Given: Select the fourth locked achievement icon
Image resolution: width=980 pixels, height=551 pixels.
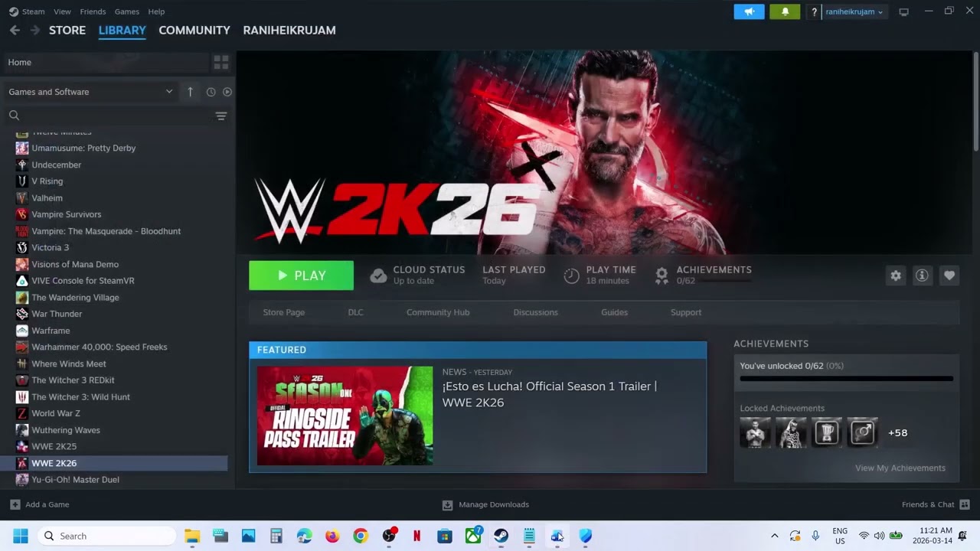Looking at the screenshot, I should tap(862, 432).
